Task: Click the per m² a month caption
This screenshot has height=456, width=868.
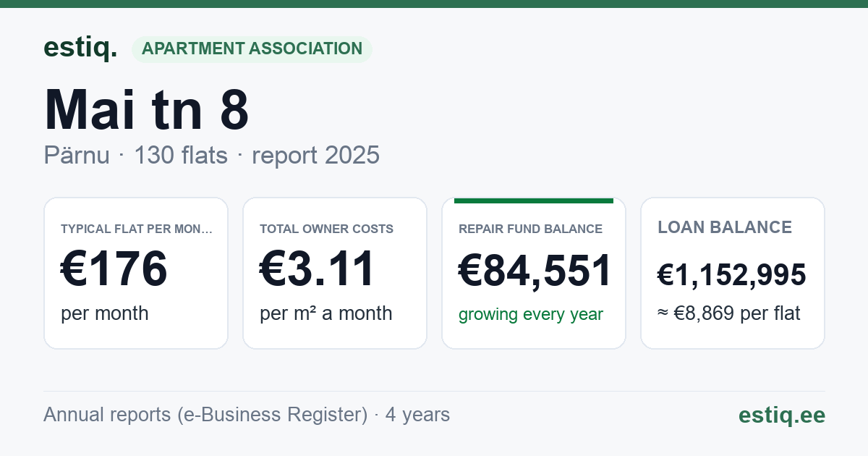Action: (326, 313)
